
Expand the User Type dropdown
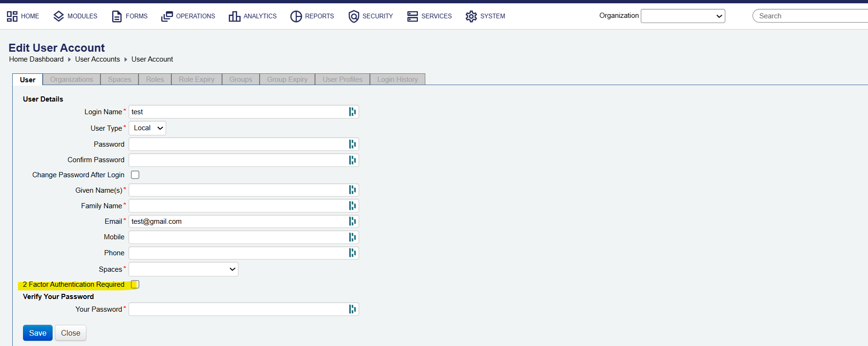[147, 128]
